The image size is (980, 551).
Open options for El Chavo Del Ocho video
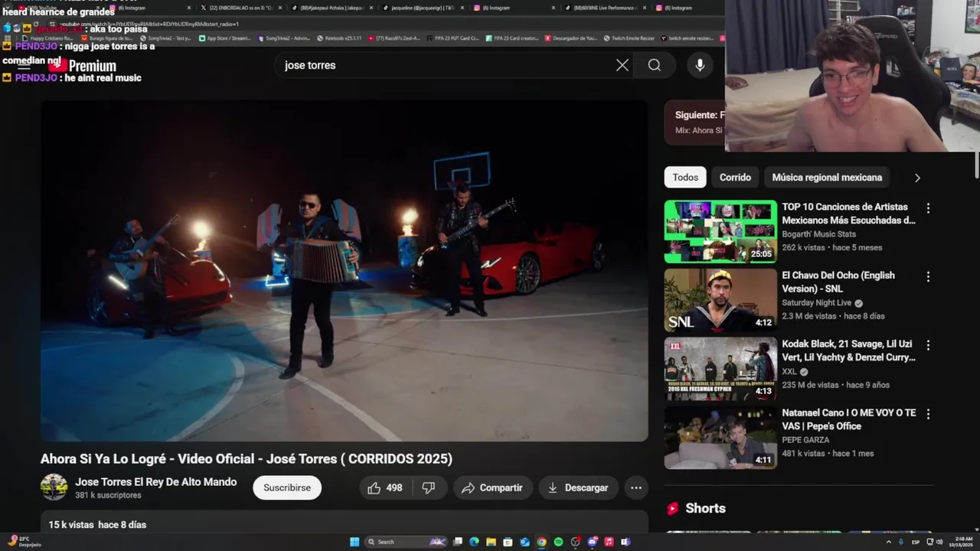coord(928,276)
